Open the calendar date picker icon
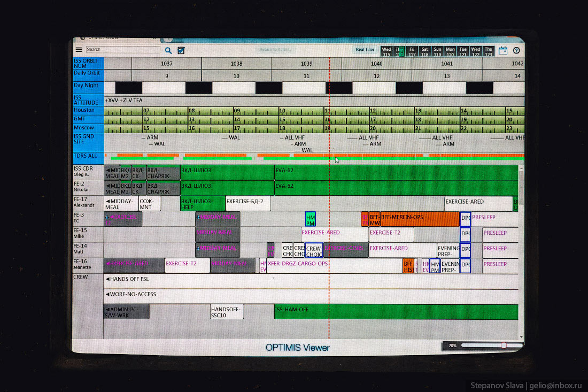588x392 pixels. [503, 51]
